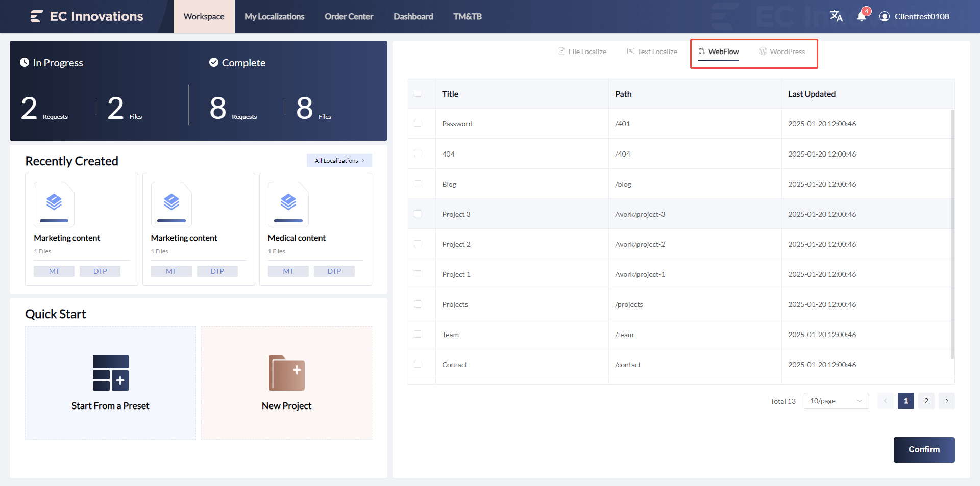980x486 pixels.
Task: Click DTP tag on Medical content card
Action: [334, 271]
